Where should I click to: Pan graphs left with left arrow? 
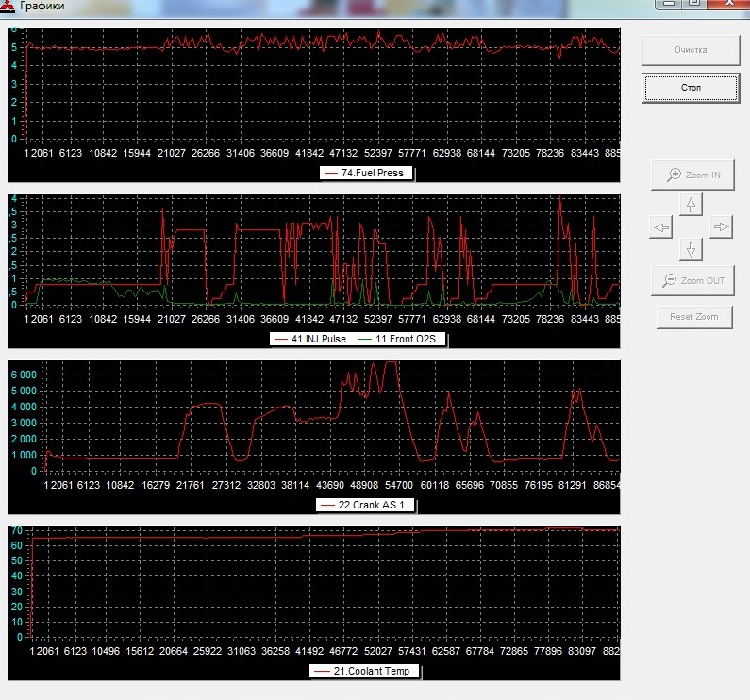(x=661, y=227)
